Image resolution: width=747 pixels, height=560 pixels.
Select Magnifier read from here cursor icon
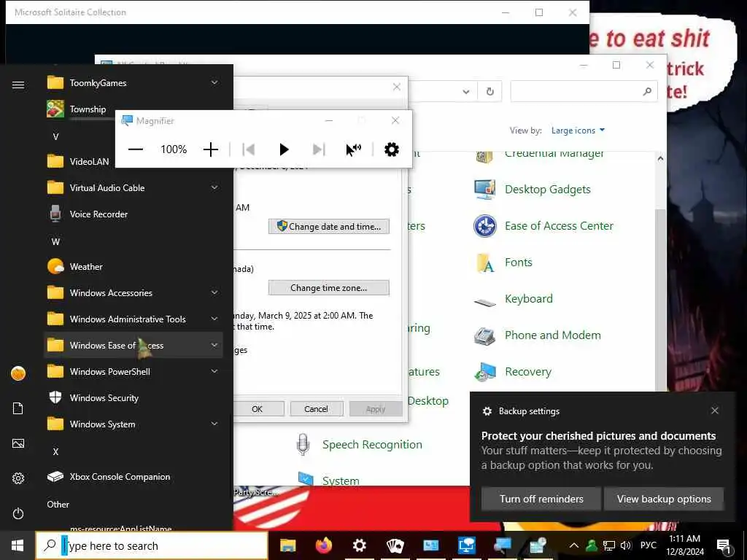coord(354,149)
